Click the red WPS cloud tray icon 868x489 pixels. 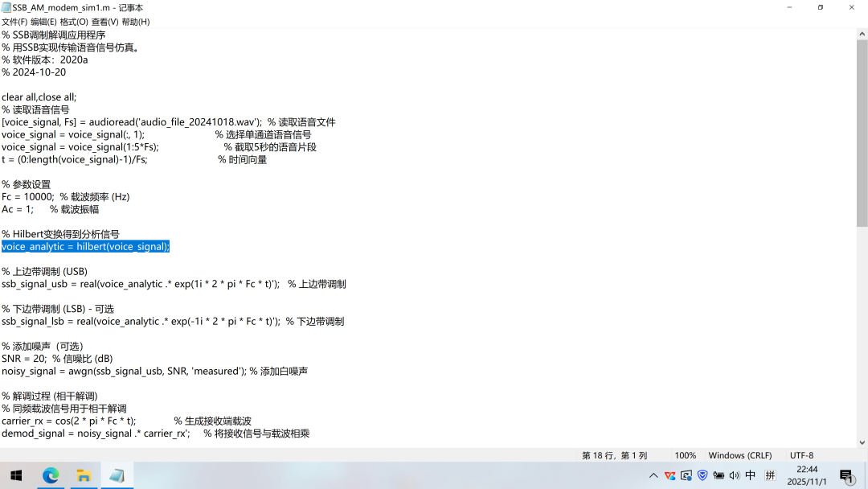(x=669, y=475)
